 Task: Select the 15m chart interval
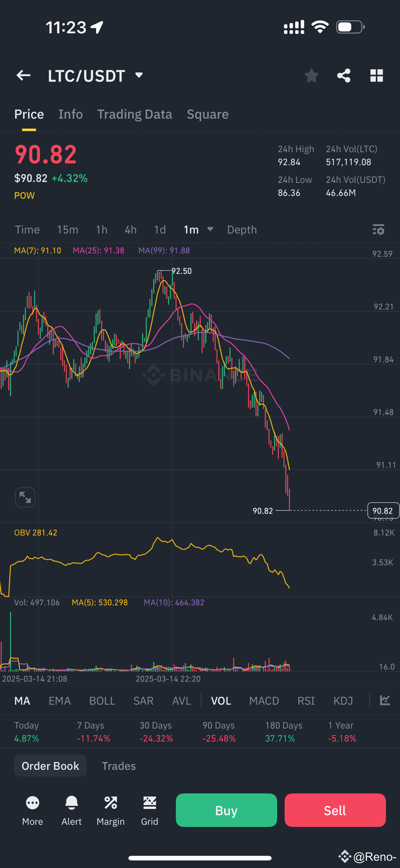(68, 230)
